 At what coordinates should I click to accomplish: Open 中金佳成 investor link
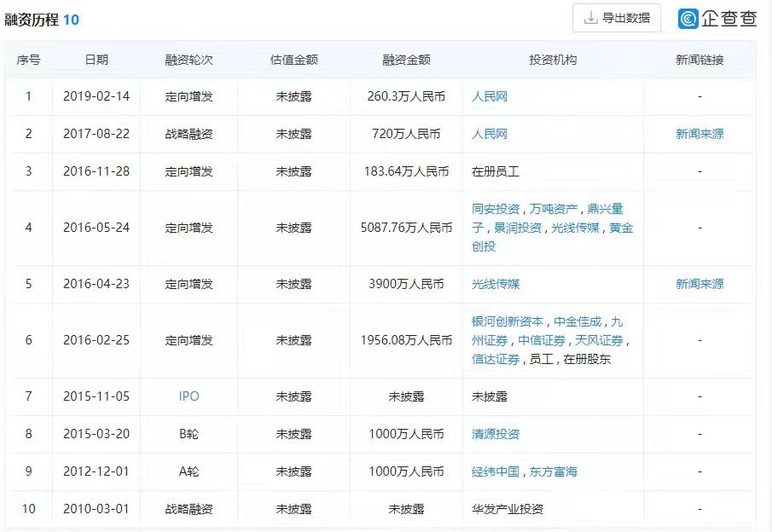click(578, 321)
